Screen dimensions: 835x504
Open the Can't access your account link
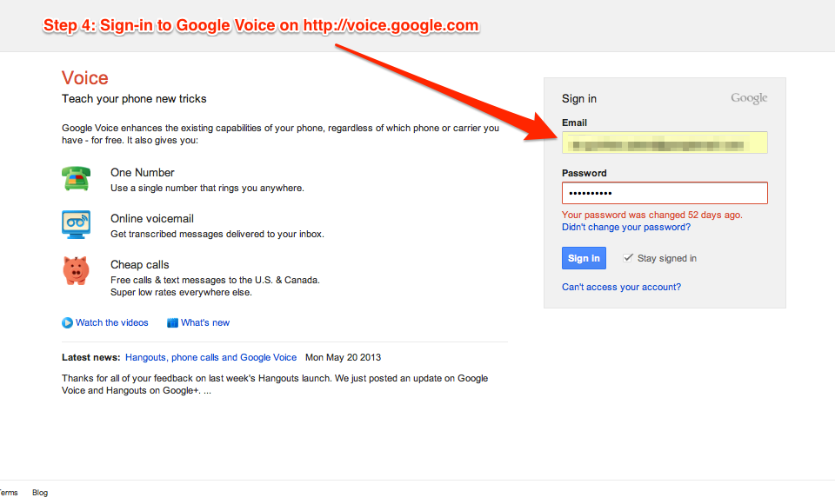pos(621,288)
